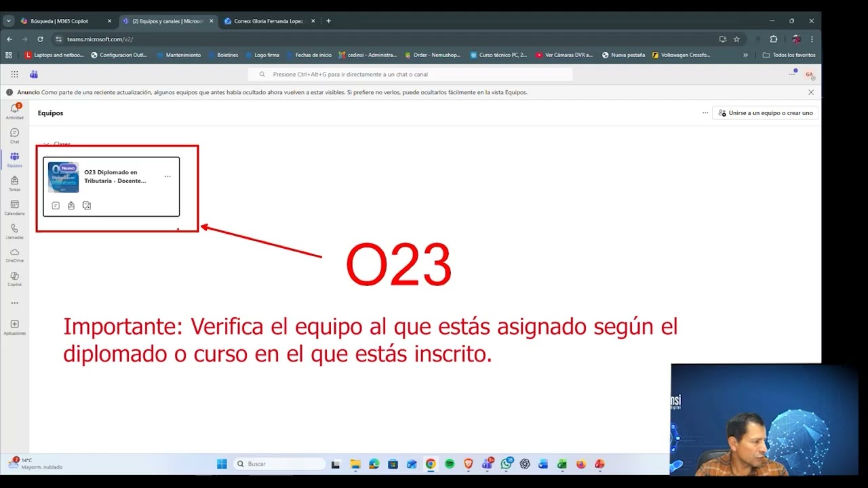Open the Windows Start menu
This screenshot has width=868, height=488.
(x=222, y=464)
